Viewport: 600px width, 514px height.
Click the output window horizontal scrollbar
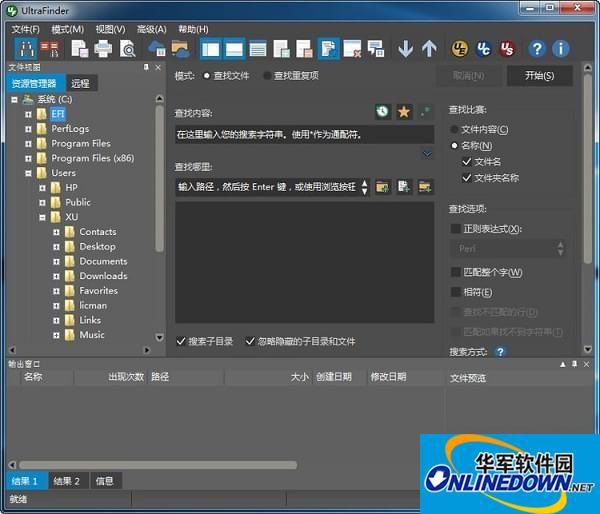click(158, 465)
